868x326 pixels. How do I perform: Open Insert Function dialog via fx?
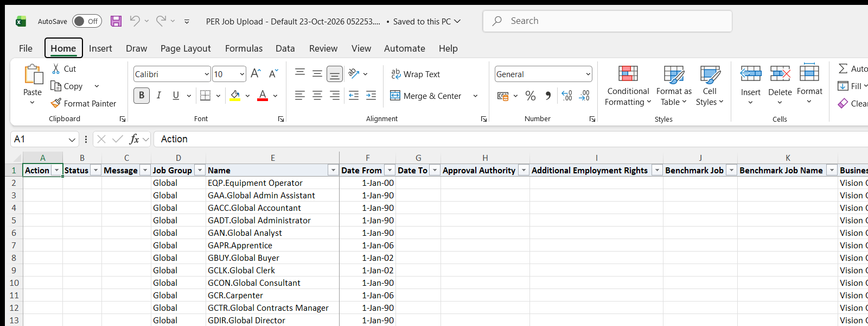tap(134, 139)
